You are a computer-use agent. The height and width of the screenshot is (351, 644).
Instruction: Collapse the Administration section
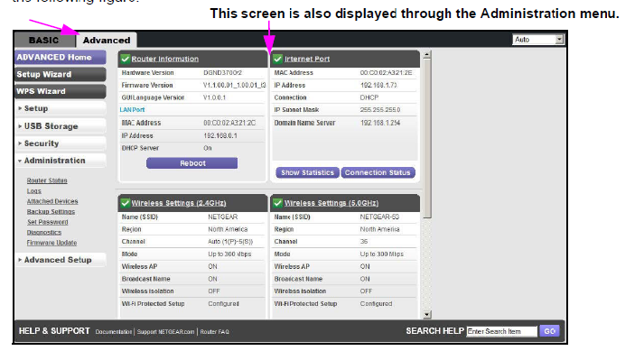[61, 161]
